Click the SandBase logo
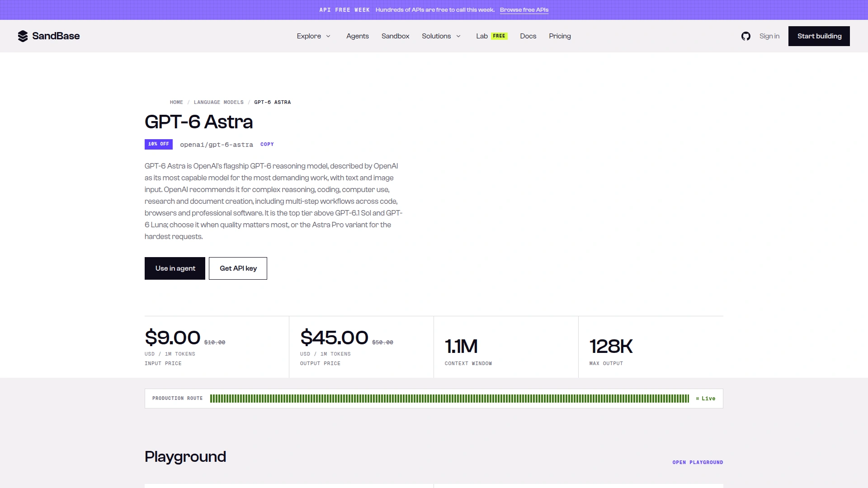868x488 pixels. point(49,36)
